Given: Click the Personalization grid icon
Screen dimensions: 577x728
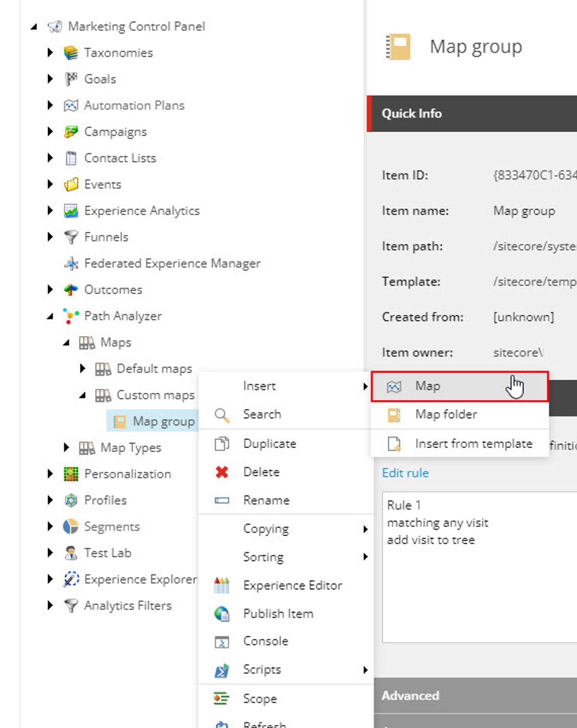Looking at the screenshot, I should point(71,474).
